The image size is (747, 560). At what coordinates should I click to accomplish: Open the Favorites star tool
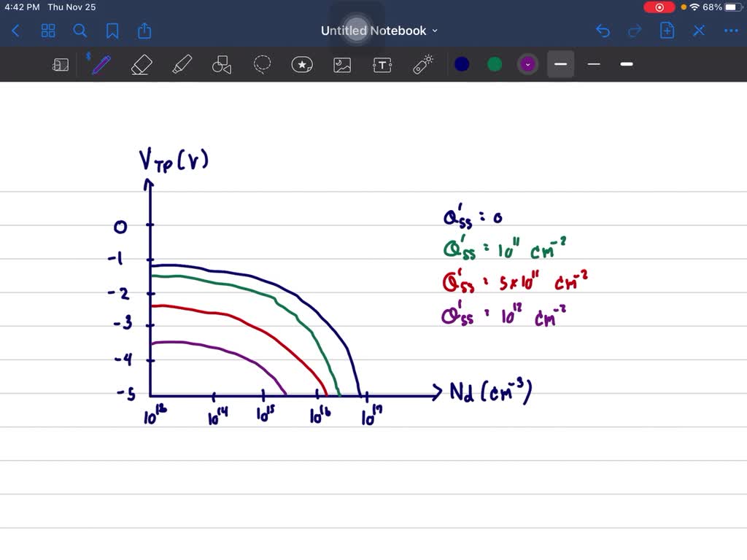[x=302, y=64]
